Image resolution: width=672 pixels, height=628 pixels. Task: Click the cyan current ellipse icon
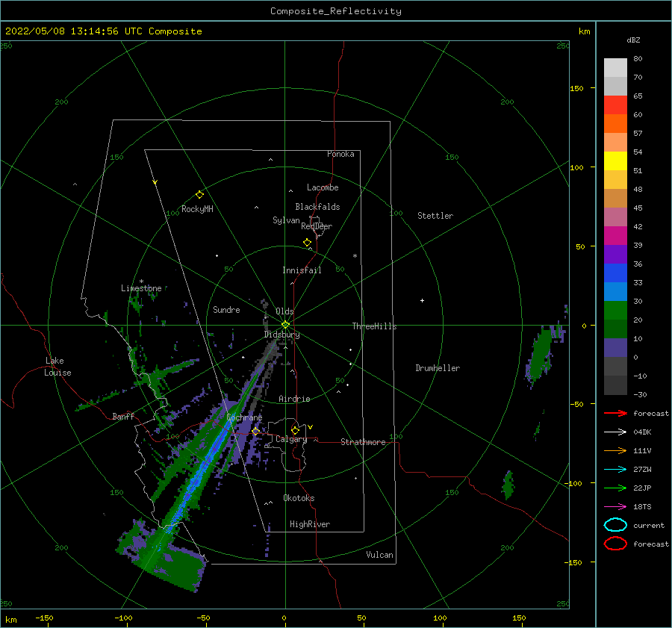point(615,525)
